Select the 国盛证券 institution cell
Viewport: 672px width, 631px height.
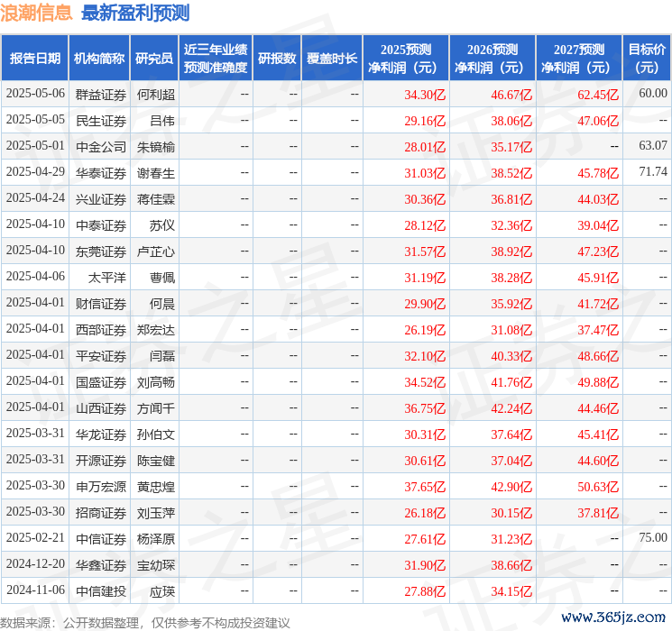pos(101,382)
